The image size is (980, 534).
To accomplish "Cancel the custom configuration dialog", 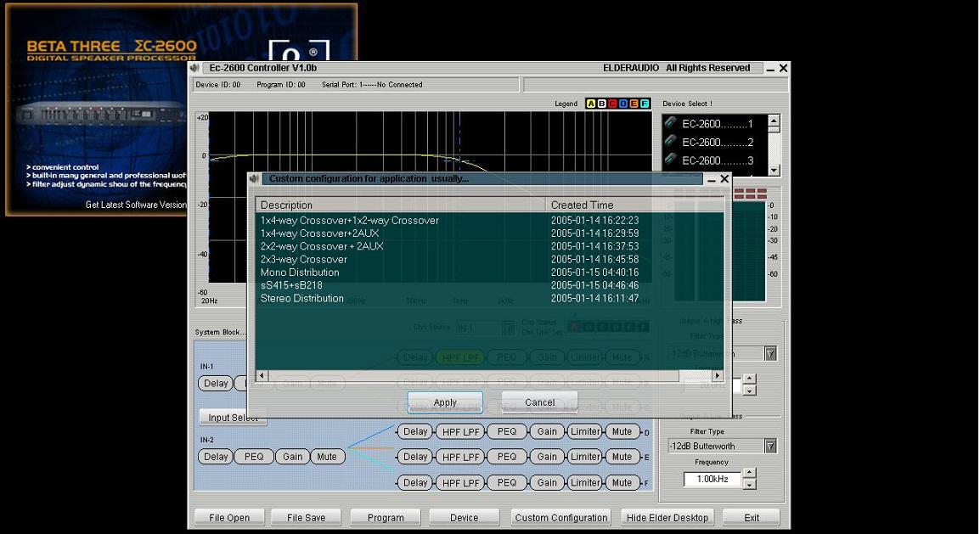I will pyautogui.click(x=540, y=402).
